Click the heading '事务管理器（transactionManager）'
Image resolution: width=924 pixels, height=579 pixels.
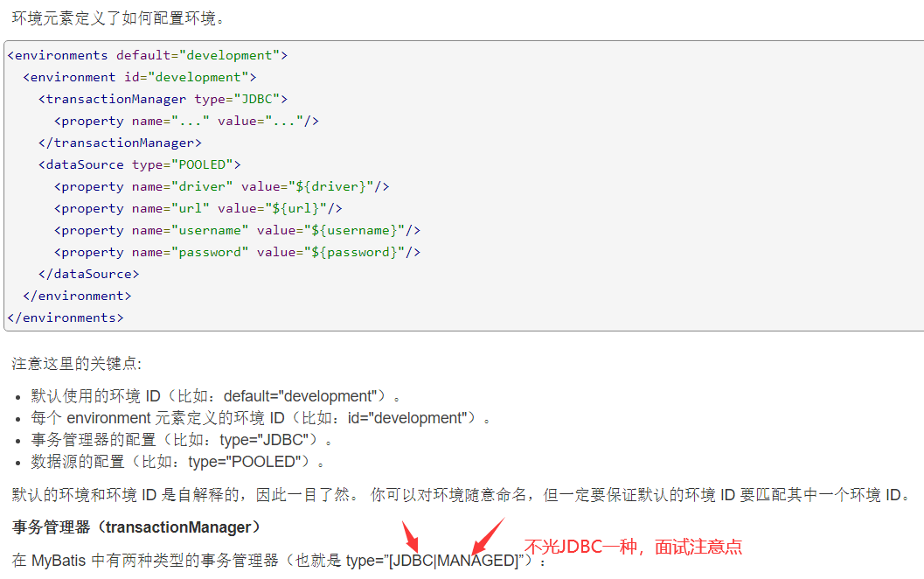click(136, 527)
